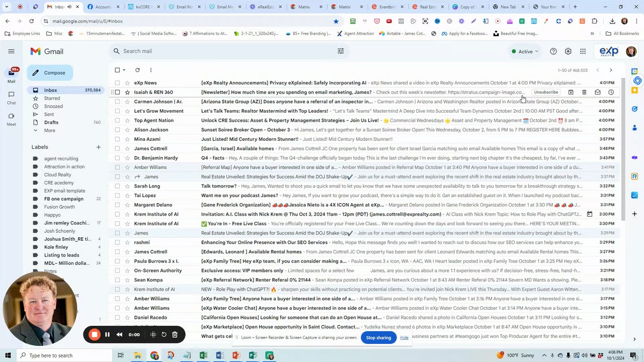Restart the Loom recording
644x362 pixels.
tap(164, 334)
